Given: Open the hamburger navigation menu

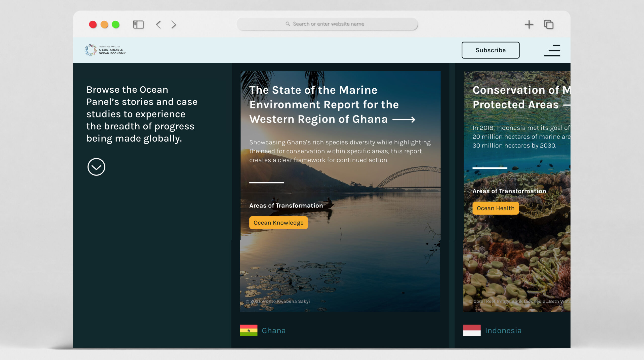Looking at the screenshot, I should click(x=552, y=50).
